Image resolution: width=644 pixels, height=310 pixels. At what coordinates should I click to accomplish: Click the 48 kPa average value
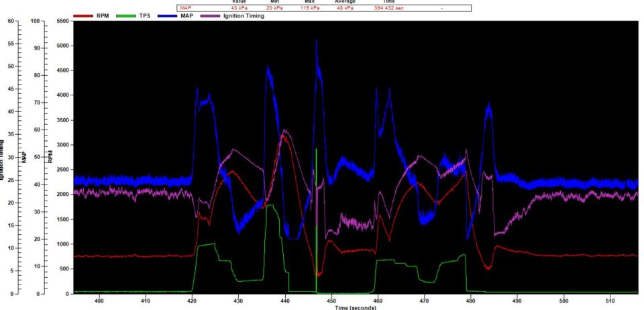[345, 8]
